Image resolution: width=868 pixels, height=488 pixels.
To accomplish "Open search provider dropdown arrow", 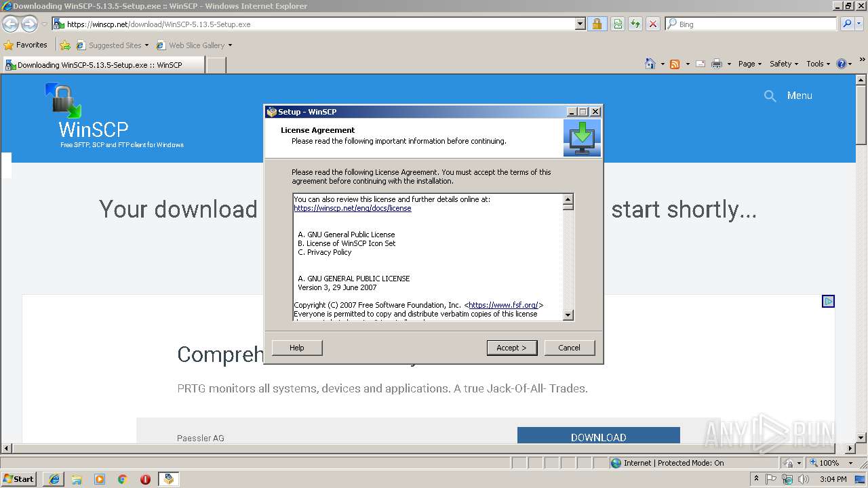I will pyautogui.click(x=859, y=24).
